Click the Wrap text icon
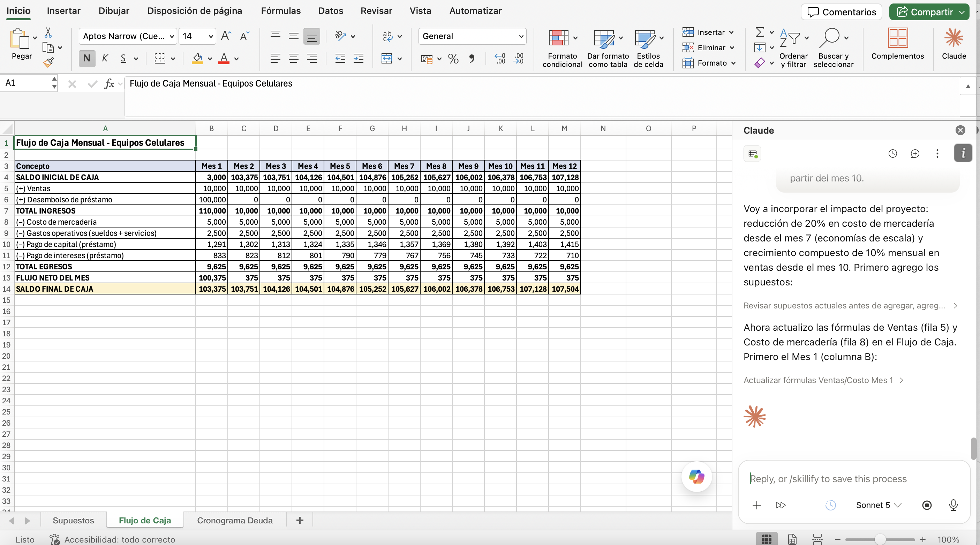The image size is (980, 545). pos(388,36)
